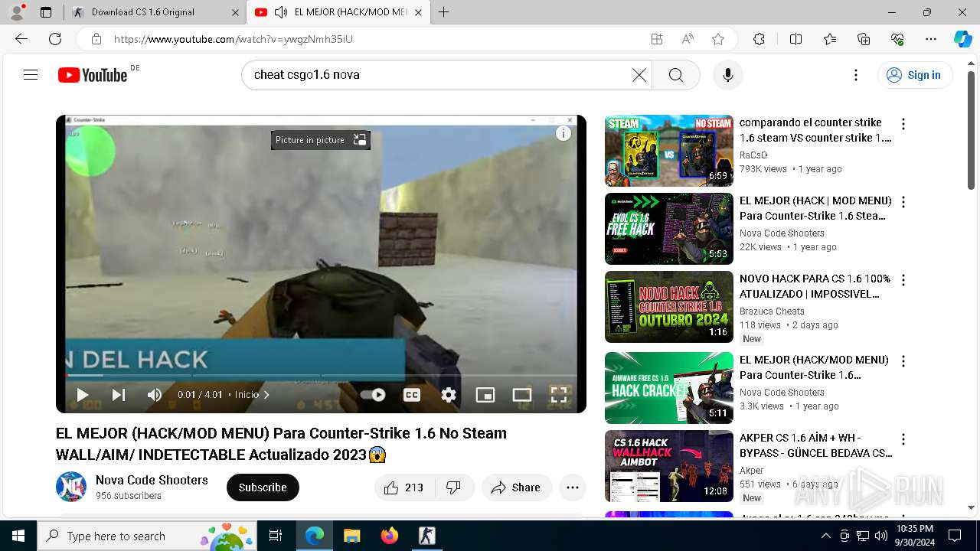980x551 pixels.
Task: Seek on the video progress bar
Action: coord(321,375)
